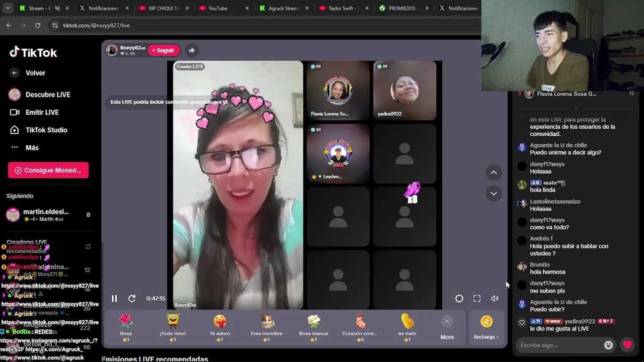
Task: Close the YouTube browser tab
Action: [x=247, y=8]
